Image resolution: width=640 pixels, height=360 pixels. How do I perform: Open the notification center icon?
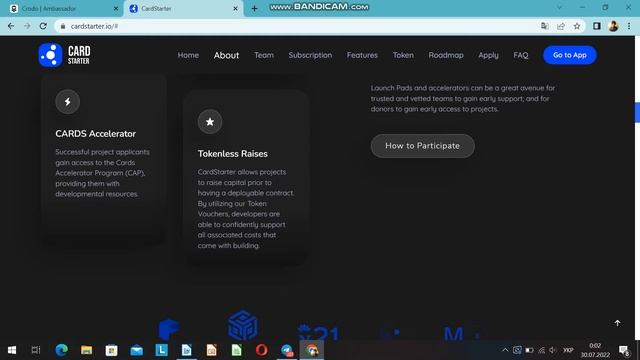624,350
